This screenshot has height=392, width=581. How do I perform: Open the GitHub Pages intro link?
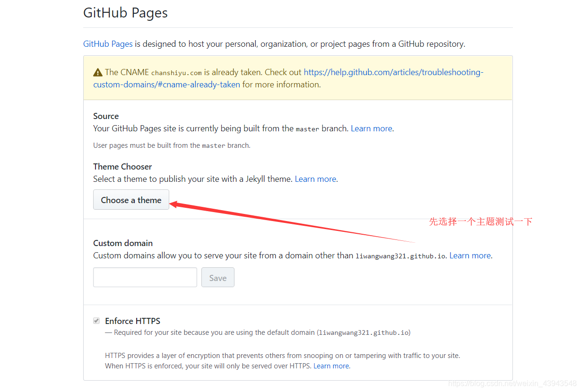[108, 44]
